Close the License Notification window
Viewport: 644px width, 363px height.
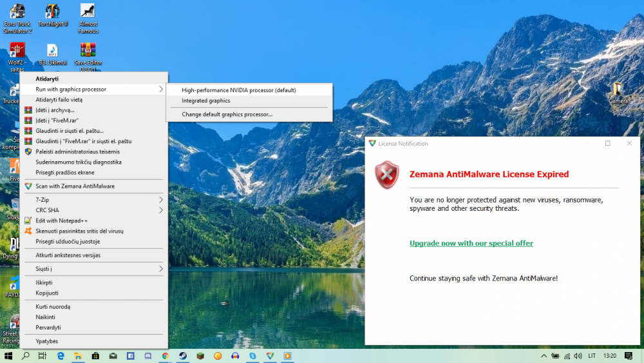(x=629, y=144)
